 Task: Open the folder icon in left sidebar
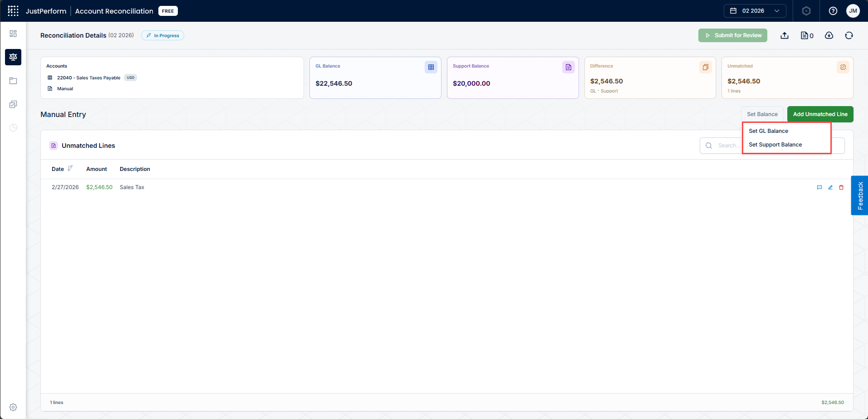pyautogui.click(x=13, y=81)
